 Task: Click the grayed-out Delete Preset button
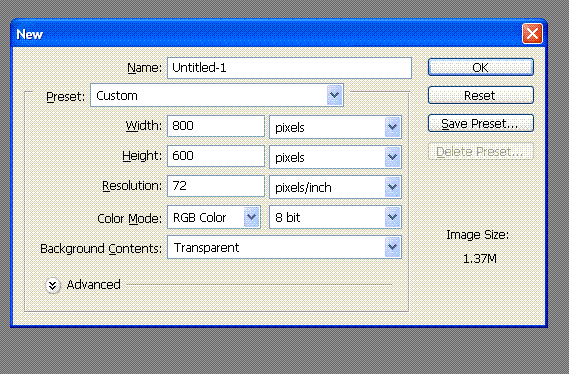(480, 151)
